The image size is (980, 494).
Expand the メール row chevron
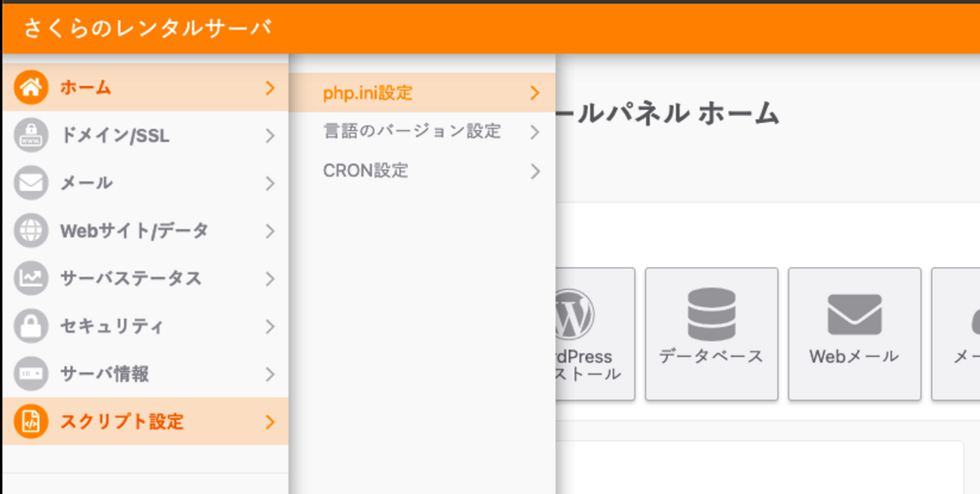pos(270,183)
